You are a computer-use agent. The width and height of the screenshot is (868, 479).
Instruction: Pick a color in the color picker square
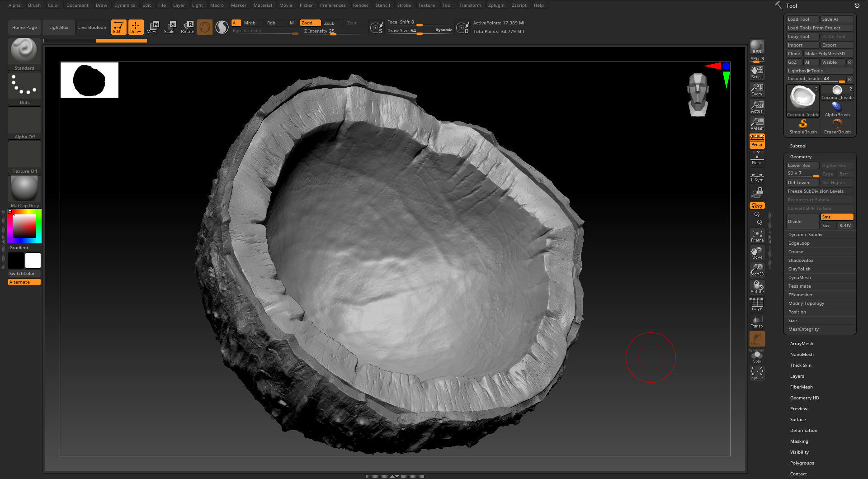click(24, 226)
